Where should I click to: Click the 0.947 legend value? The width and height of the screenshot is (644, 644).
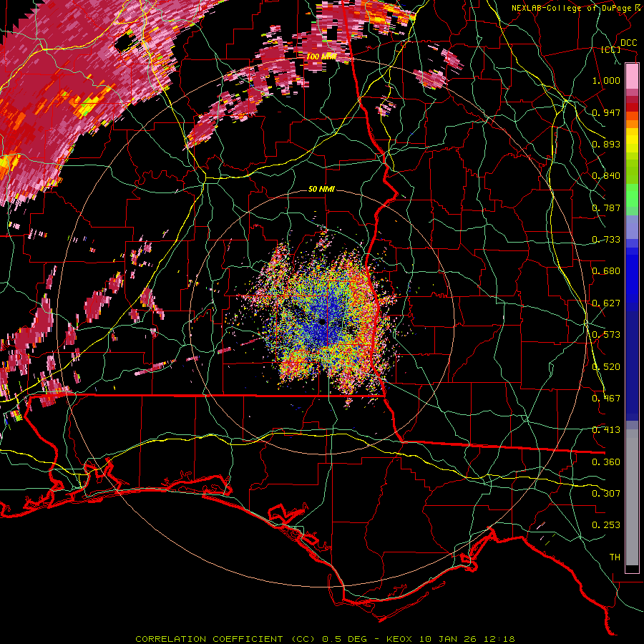[606, 112]
